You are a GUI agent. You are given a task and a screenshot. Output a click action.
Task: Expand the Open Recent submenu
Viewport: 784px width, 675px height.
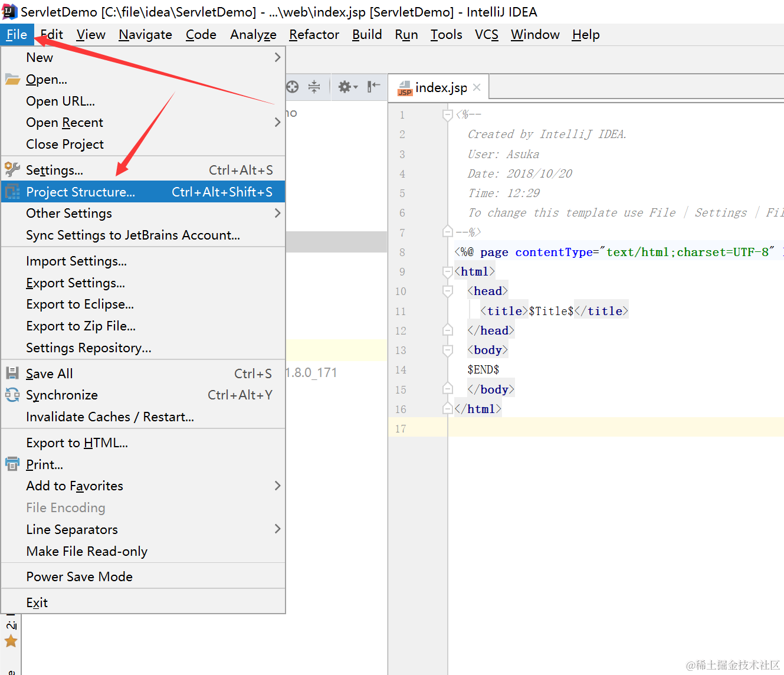pyautogui.click(x=143, y=122)
